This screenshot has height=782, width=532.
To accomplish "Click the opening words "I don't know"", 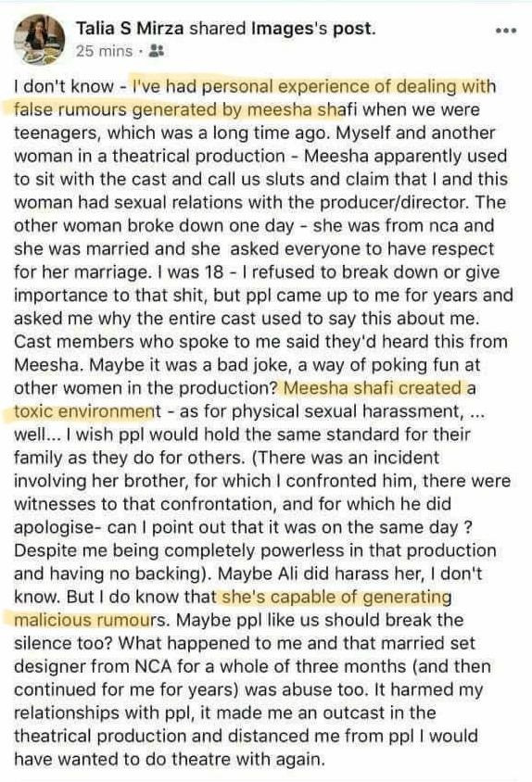I will click(64, 87).
